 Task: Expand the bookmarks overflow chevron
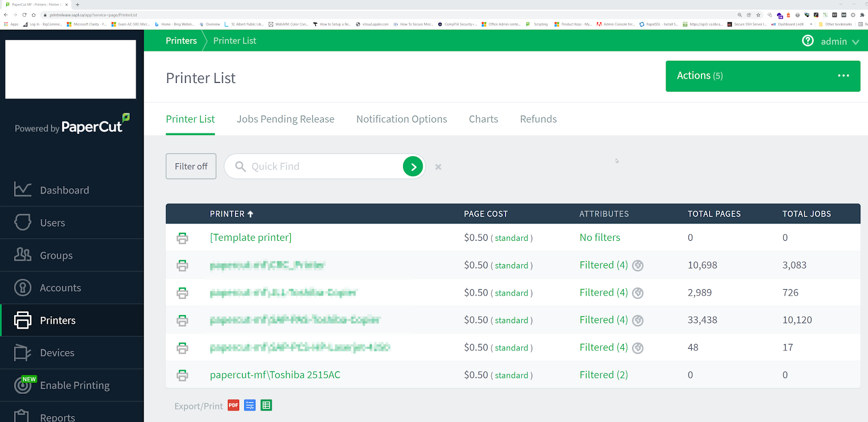(811, 24)
